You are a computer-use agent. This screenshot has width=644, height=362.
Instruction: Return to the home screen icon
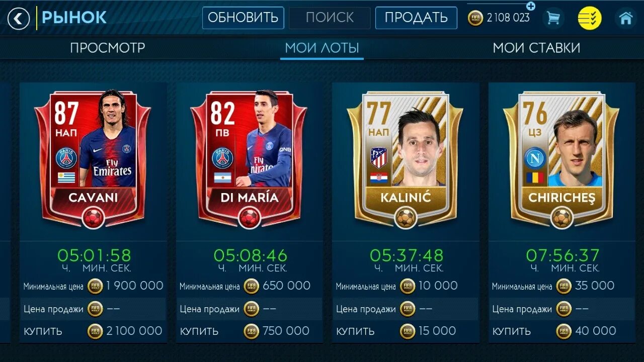point(625,18)
